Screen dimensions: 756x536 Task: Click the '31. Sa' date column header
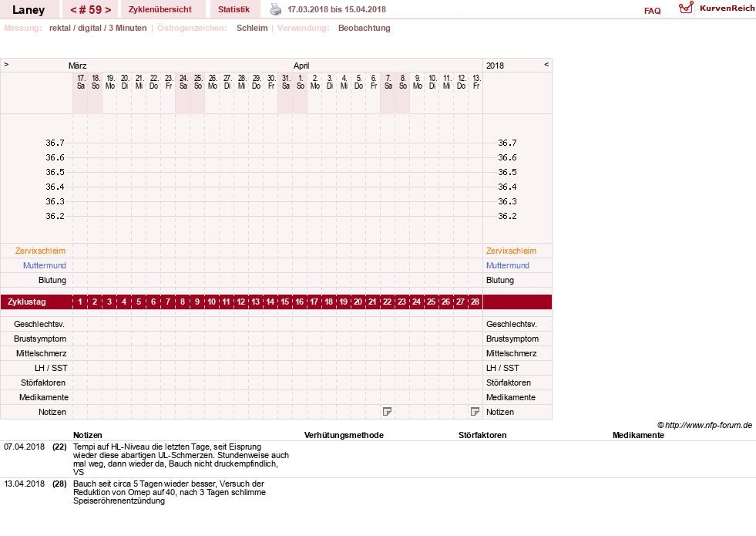pyautogui.click(x=285, y=82)
